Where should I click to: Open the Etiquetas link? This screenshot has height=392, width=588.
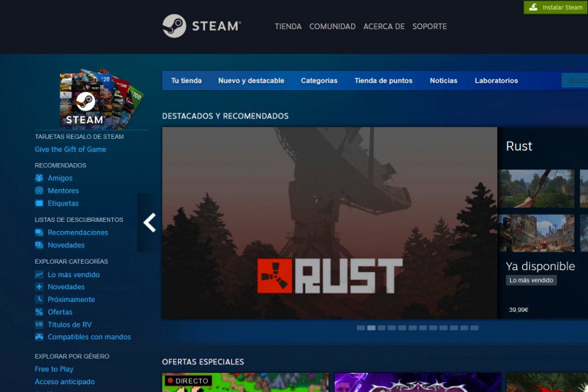click(x=63, y=203)
